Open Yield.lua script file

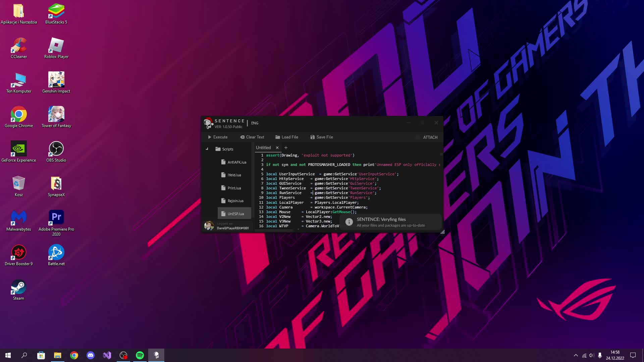234,175
